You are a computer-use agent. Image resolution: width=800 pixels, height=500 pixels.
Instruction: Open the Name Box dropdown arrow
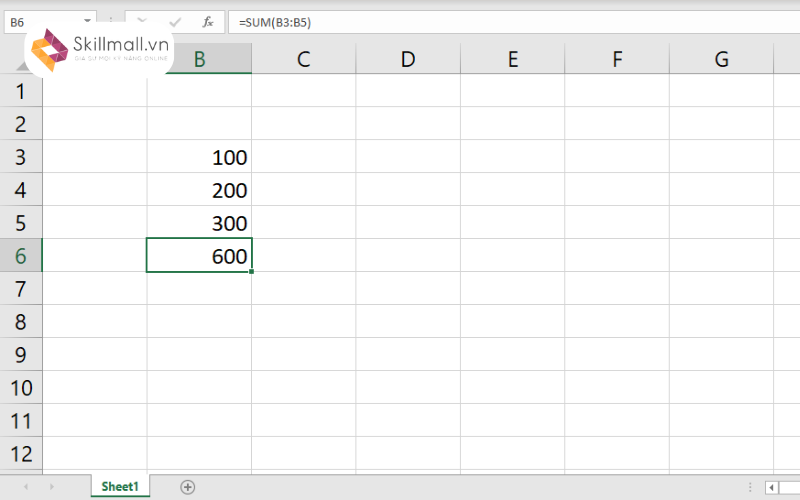coord(87,21)
